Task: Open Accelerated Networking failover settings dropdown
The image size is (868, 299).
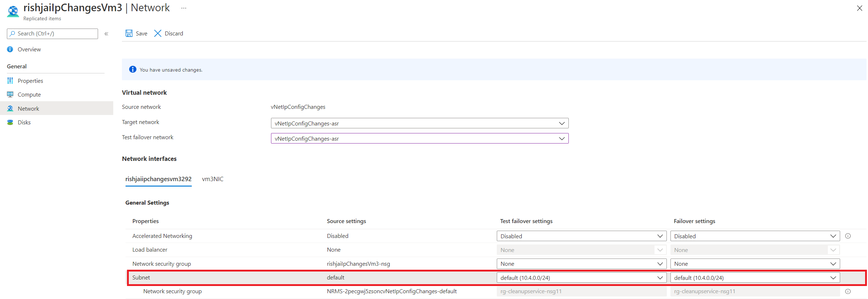Action: click(x=755, y=236)
